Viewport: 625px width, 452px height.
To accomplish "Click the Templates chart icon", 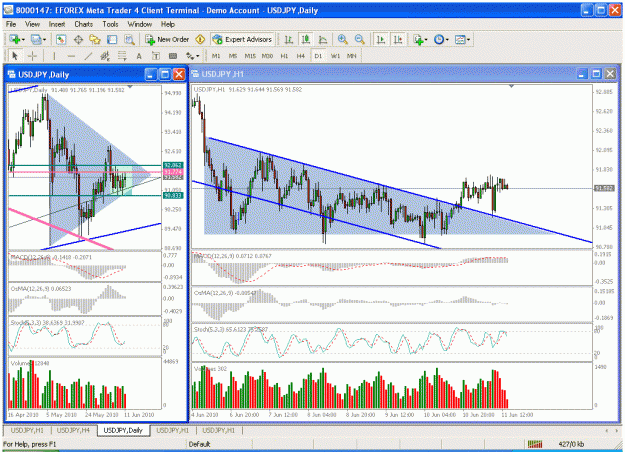I will [x=460, y=39].
